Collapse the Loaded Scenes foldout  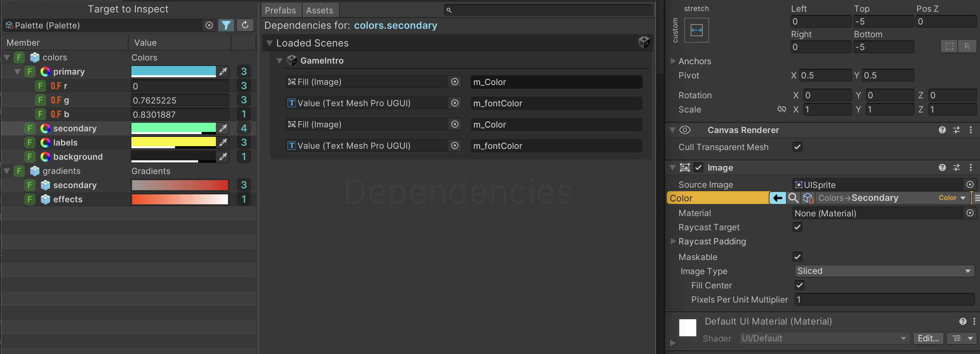(269, 43)
